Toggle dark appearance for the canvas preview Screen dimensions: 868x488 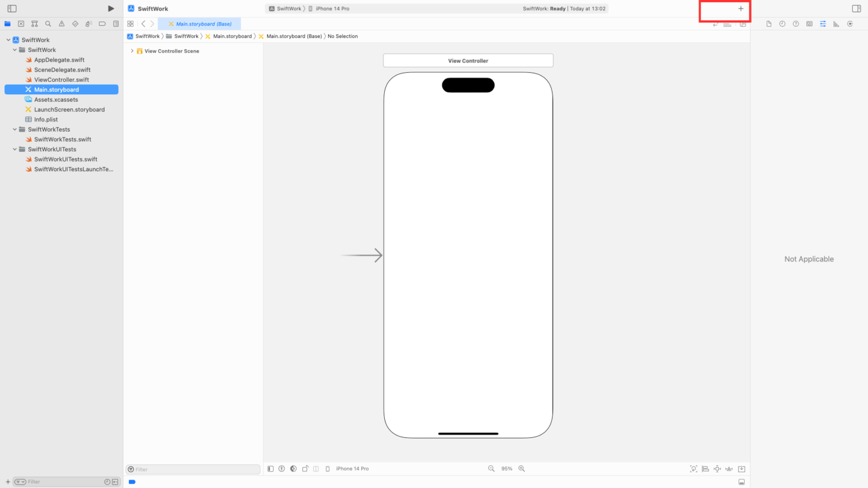point(293,468)
